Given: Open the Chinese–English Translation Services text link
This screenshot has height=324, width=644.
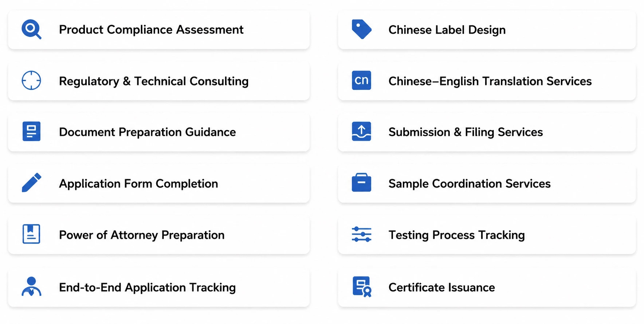Looking at the screenshot, I should pos(490,81).
